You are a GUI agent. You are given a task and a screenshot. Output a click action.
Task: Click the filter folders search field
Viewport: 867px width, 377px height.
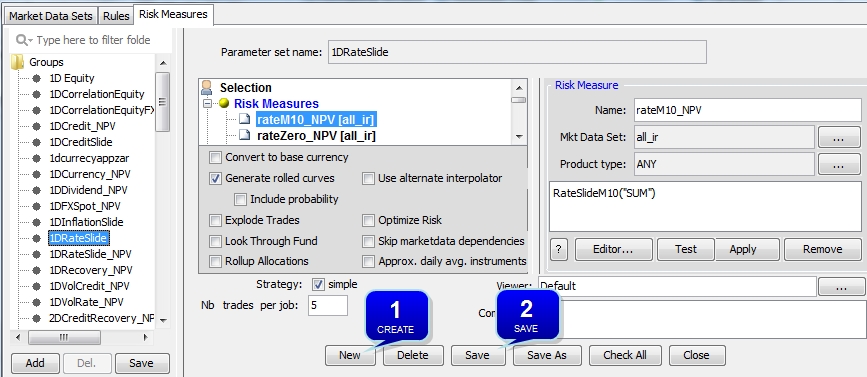point(91,40)
